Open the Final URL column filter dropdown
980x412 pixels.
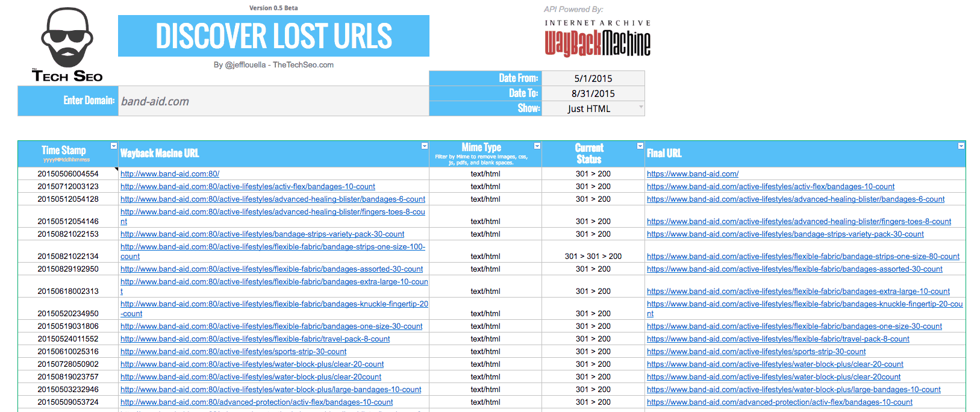961,146
